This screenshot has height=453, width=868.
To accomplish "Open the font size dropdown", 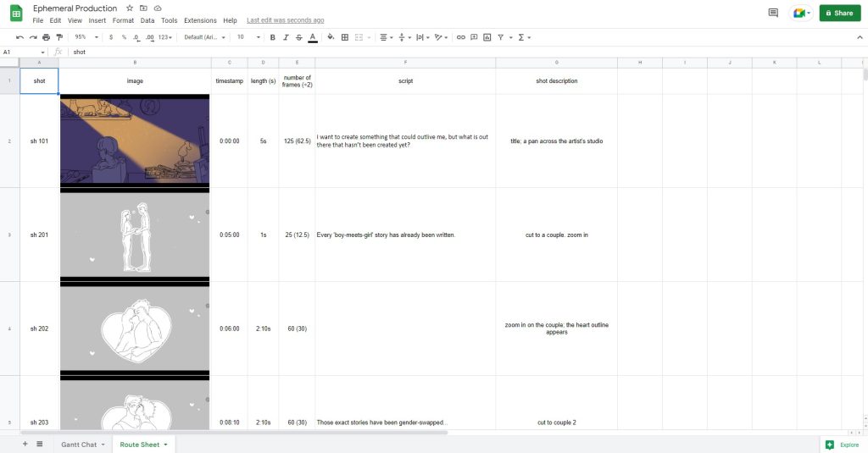I will 248,37.
